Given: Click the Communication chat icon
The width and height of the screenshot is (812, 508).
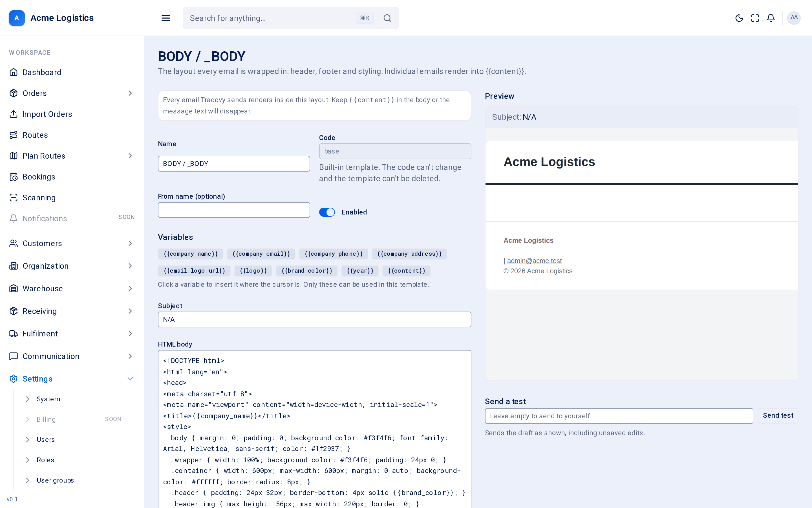Looking at the screenshot, I should coord(14,356).
